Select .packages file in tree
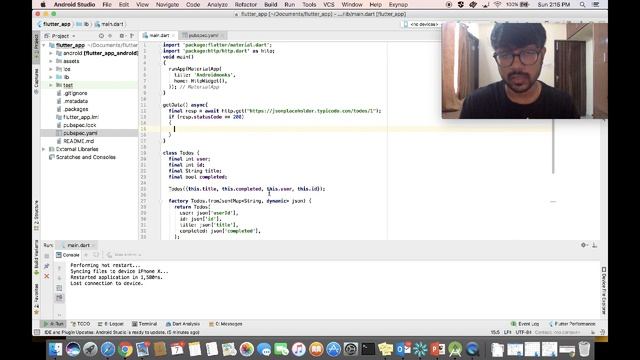This screenshot has height=360, width=640. coord(76,109)
